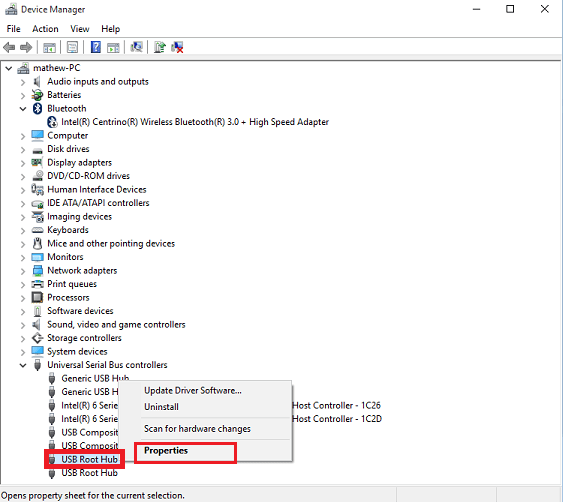
Task: Select the last USB Root Hub entry
Action: tap(89, 473)
